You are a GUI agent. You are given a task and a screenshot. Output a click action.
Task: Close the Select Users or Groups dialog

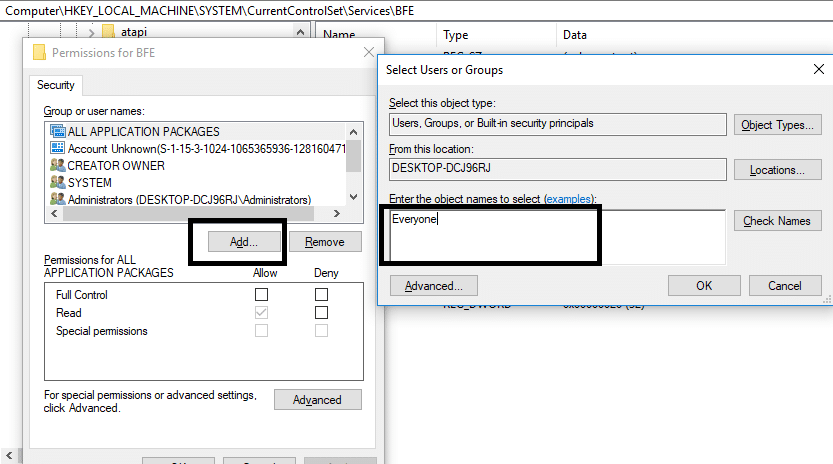pyautogui.click(x=819, y=69)
